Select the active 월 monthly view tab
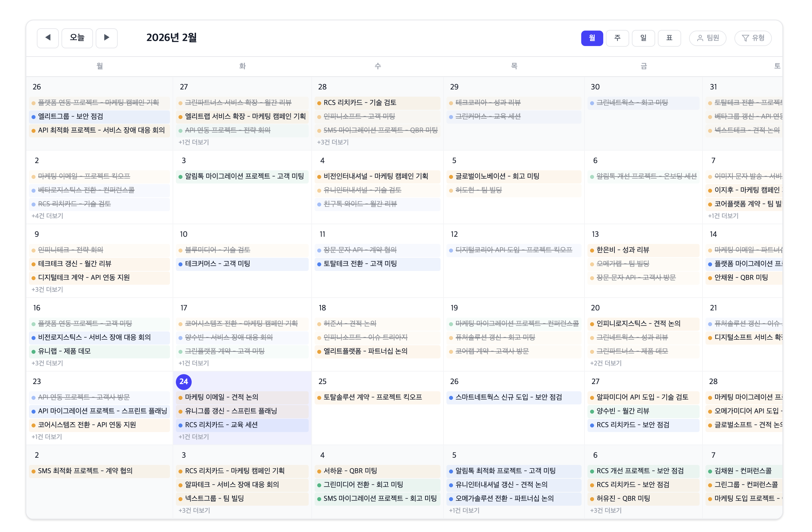Image resolution: width=812 pixels, height=532 pixels. [593, 38]
